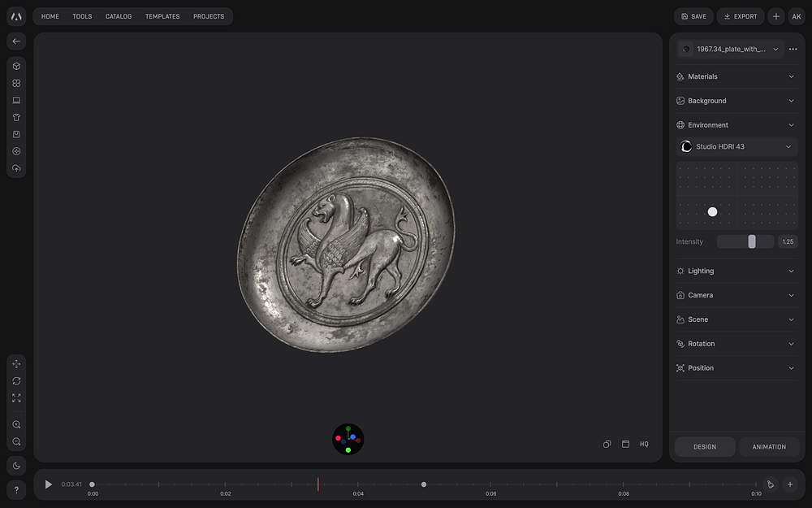Screen dimensions: 812x508
Task: Expand the Background section
Action: (x=736, y=101)
